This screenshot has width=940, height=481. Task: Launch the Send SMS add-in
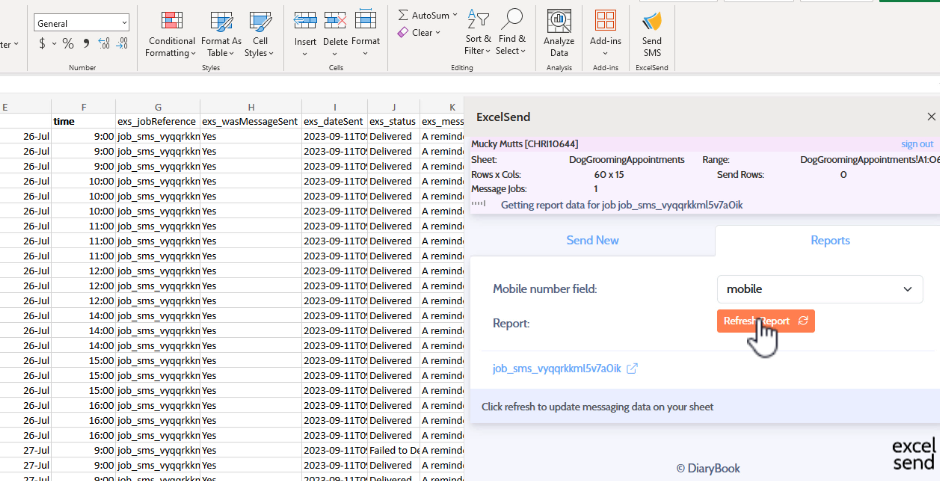652,34
